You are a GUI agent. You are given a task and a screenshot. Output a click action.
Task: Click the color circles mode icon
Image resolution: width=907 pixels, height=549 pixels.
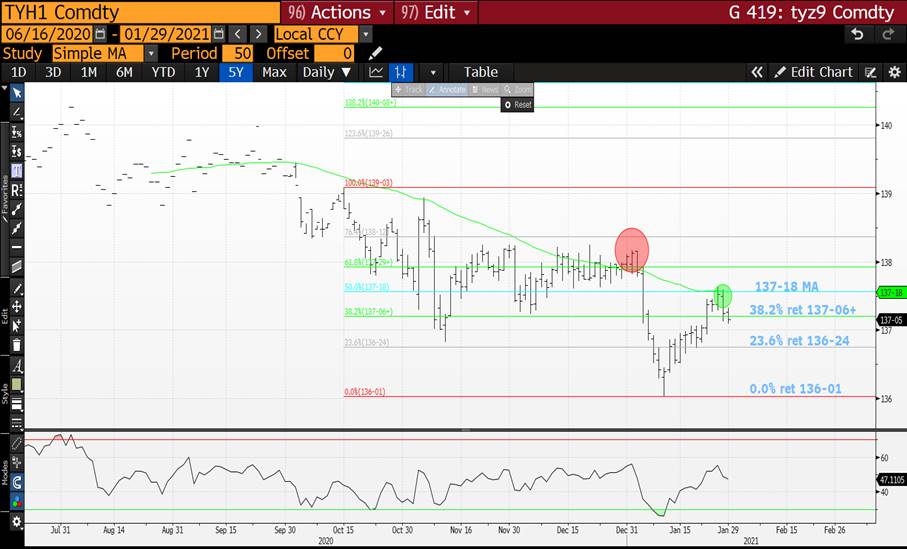pyautogui.click(x=17, y=501)
